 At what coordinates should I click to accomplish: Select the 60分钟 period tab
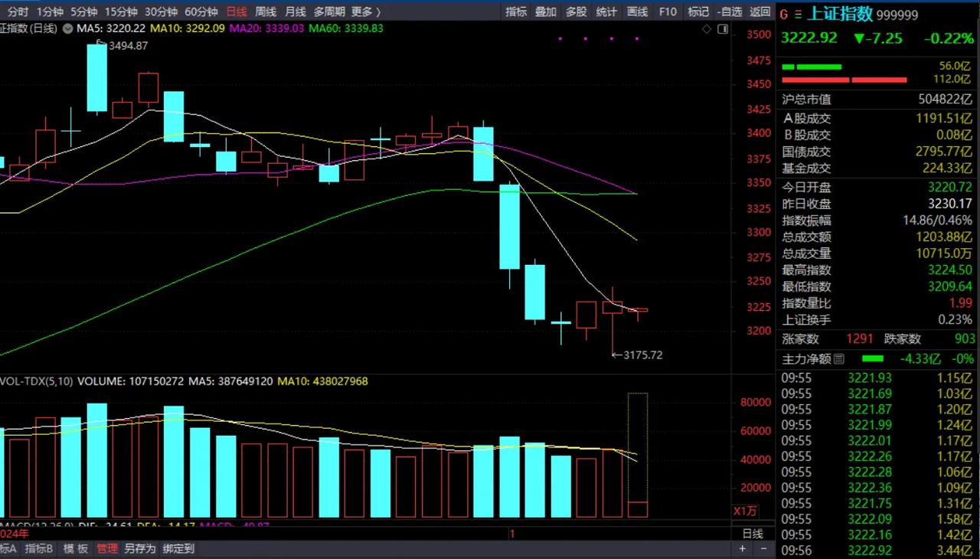(201, 11)
